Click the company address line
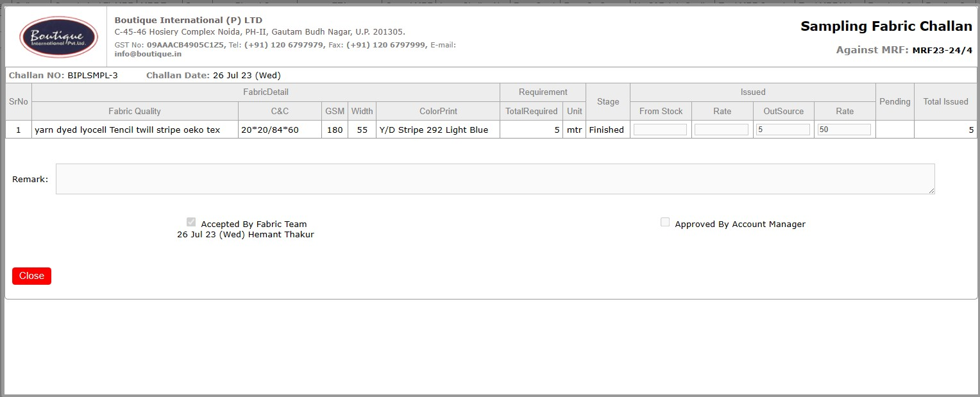The image size is (980, 397). [x=260, y=31]
